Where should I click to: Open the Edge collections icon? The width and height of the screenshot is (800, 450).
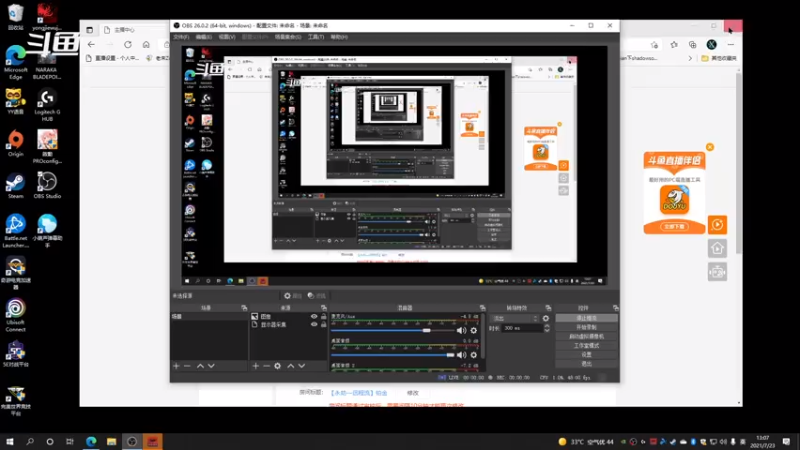click(x=692, y=44)
